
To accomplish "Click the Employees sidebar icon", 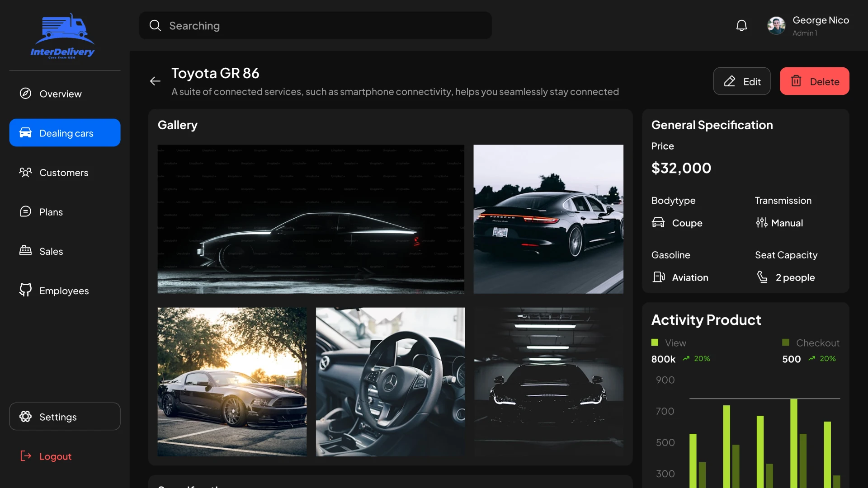I will tap(26, 291).
